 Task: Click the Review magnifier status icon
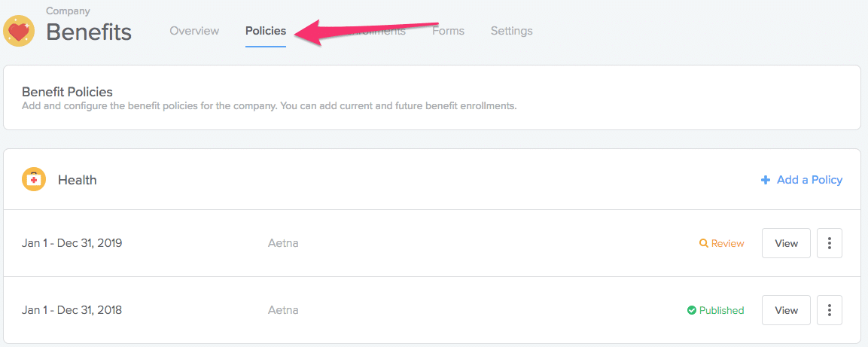click(703, 243)
